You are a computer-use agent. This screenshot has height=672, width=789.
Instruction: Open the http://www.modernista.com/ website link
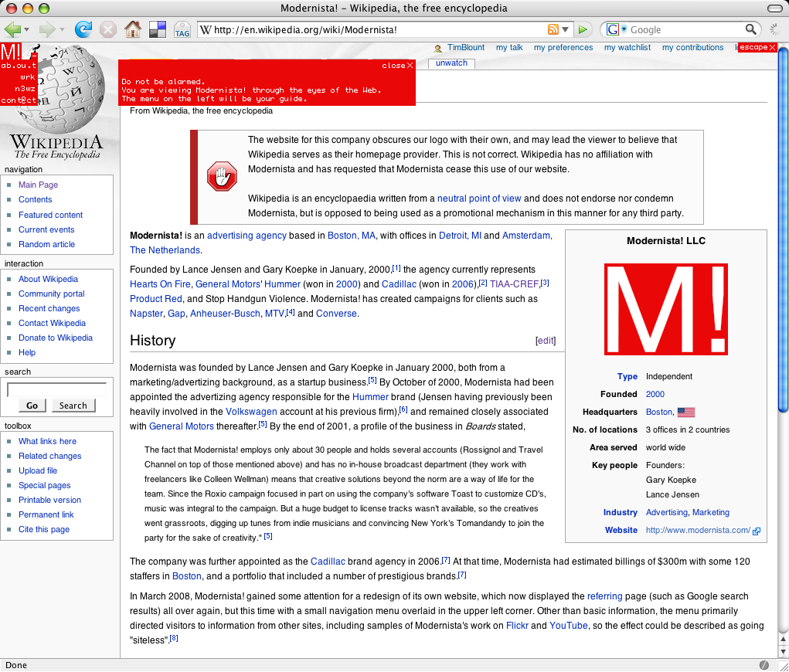[x=698, y=530]
